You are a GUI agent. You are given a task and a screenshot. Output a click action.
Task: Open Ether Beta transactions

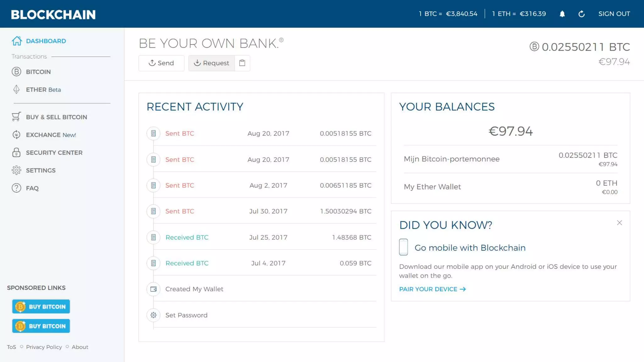pyautogui.click(x=43, y=90)
